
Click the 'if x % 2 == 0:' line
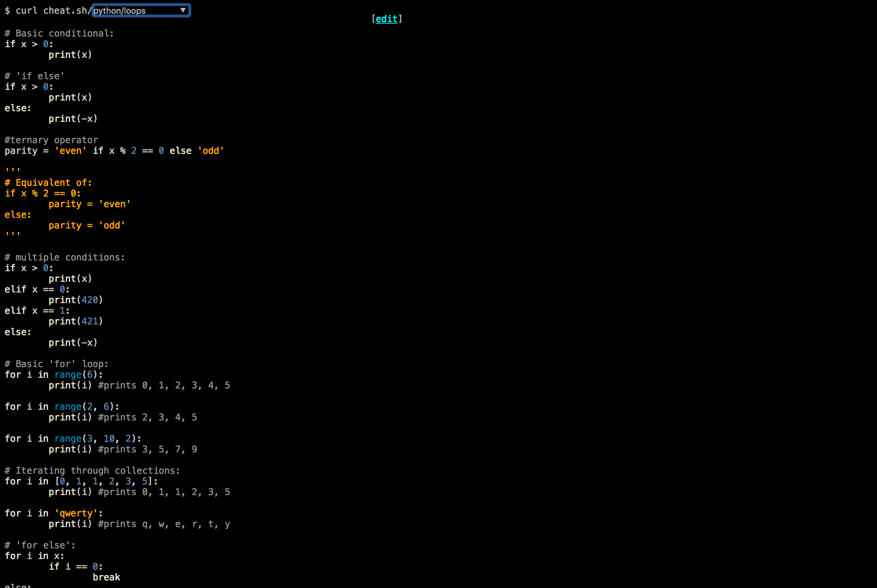(x=43, y=193)
